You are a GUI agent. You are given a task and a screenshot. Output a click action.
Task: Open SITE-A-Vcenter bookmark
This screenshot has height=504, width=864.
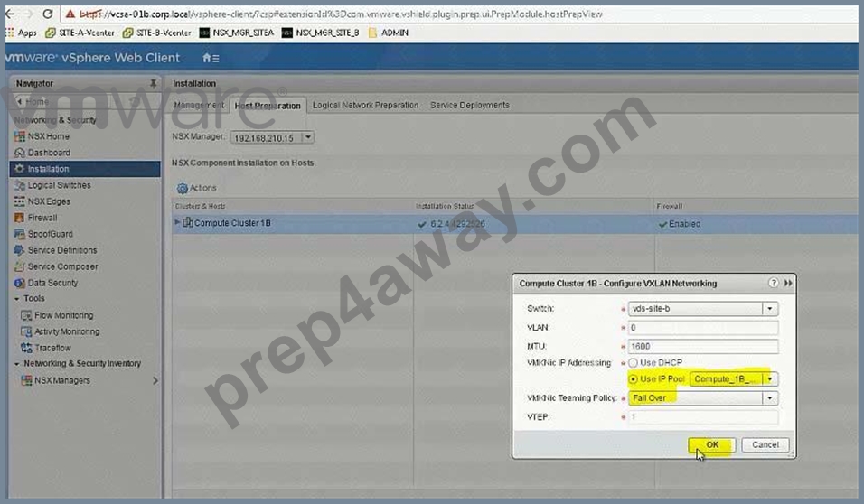point(80,33)
